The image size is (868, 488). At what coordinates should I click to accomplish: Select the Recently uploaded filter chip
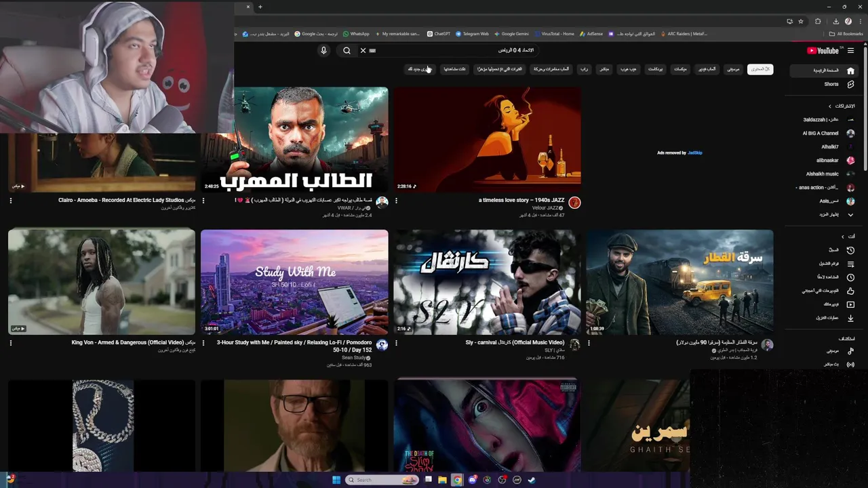500,69
